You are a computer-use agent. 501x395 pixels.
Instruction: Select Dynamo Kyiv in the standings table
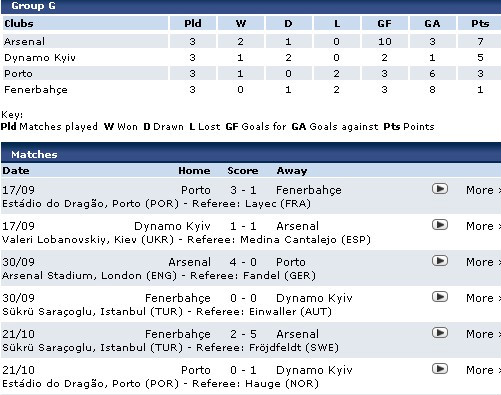point(40,58)
